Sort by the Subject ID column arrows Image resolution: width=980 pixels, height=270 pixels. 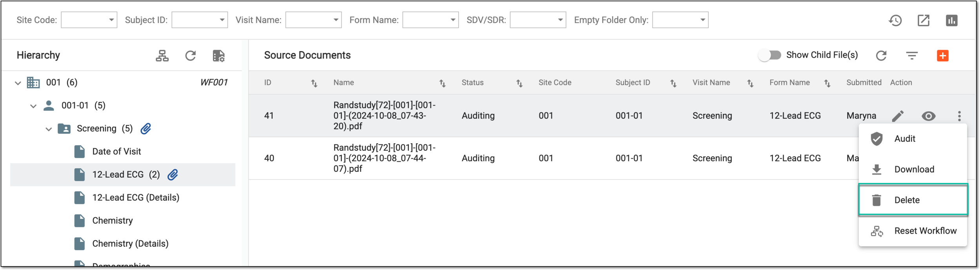[673, 83]
